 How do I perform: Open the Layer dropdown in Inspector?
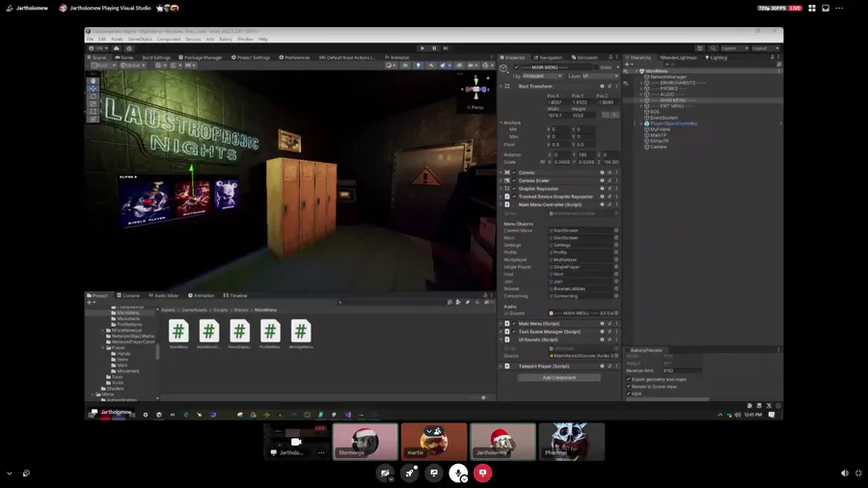600,76
